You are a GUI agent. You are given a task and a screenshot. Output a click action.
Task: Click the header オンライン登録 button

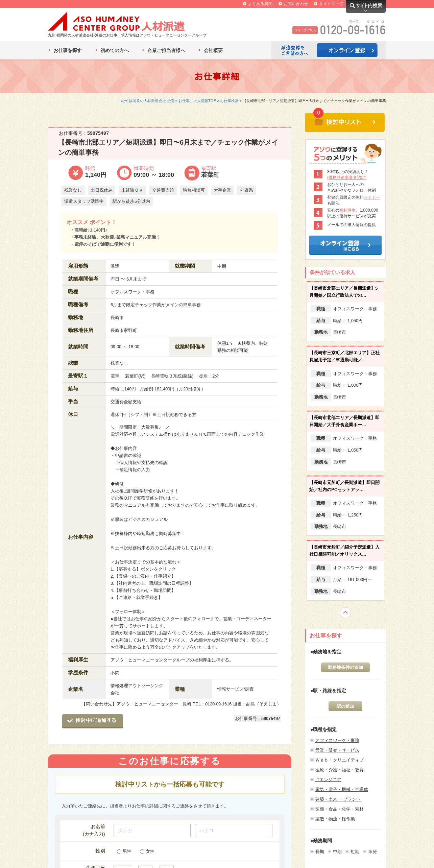[x=347, y=50]
